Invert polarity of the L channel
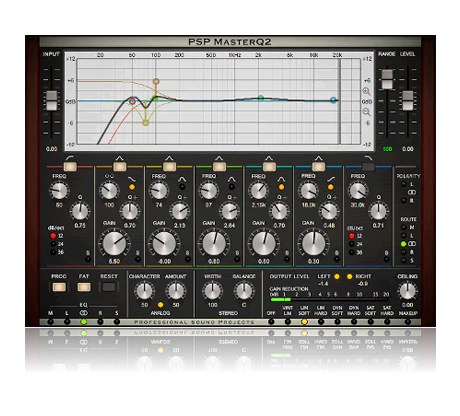Screen dimensions: 460x416 [403, 184]
